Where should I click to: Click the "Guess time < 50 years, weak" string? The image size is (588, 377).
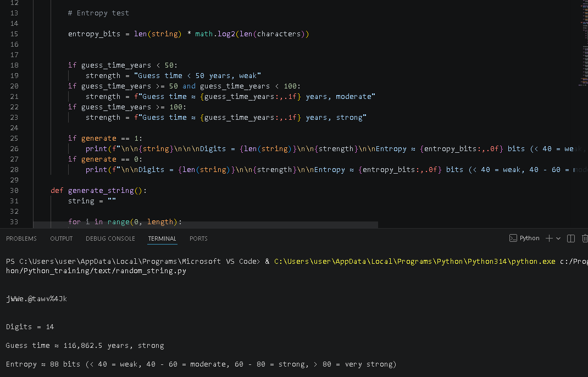pos(197,76)
